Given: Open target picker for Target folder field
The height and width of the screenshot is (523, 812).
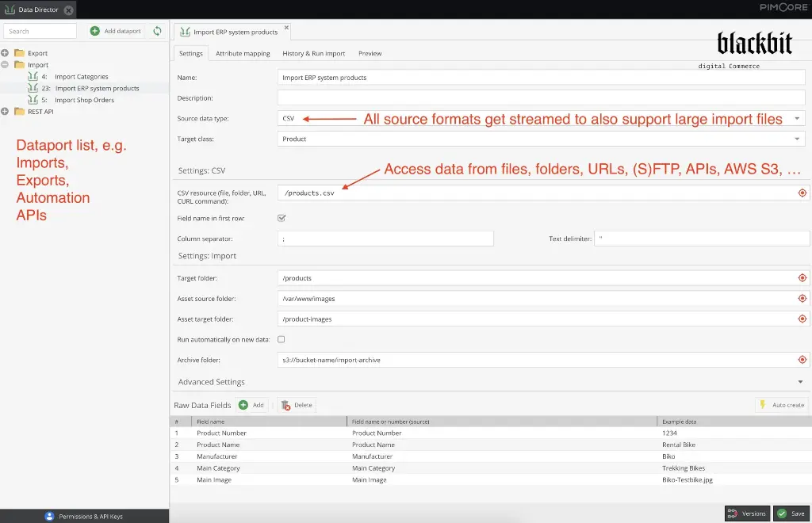Looking at the screenshot, I should point(802,278).
